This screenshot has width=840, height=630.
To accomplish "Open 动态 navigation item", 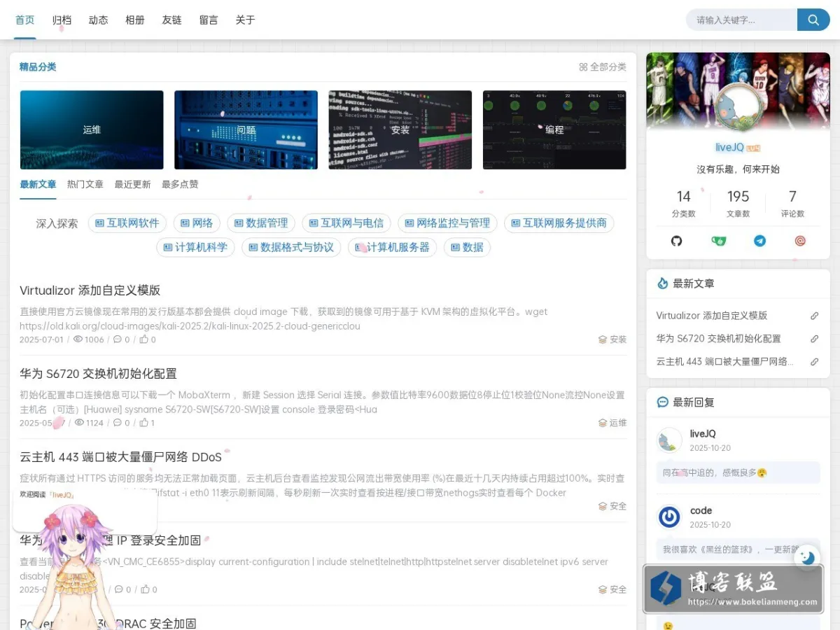I will tap(99, 20).
